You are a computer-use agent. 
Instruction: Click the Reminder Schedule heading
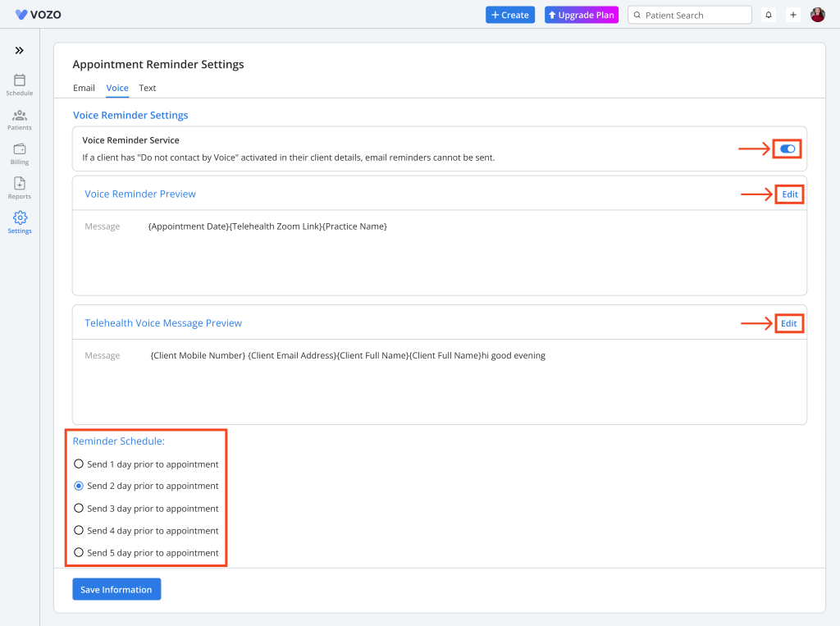[118, 441]
